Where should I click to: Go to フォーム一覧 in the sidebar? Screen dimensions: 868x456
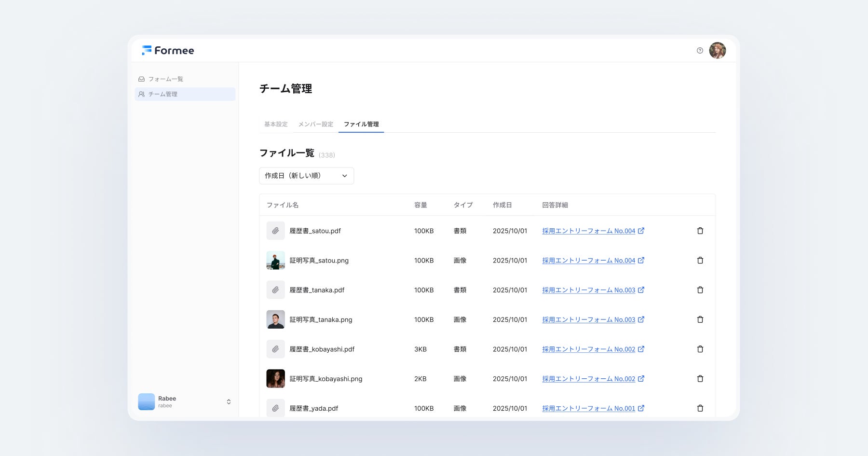coord(185,79)
